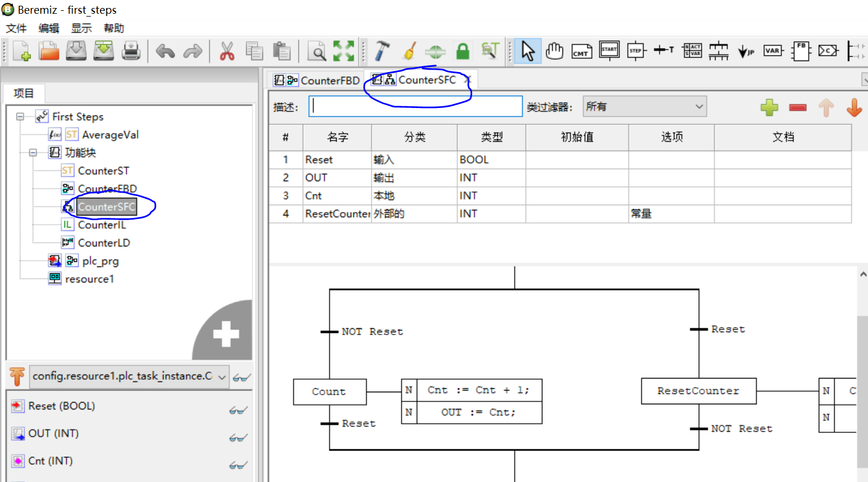The height and width of the screenshot is (482, 868).
Task: Select the Divergence tool
Action: click(x=719, y=50)
